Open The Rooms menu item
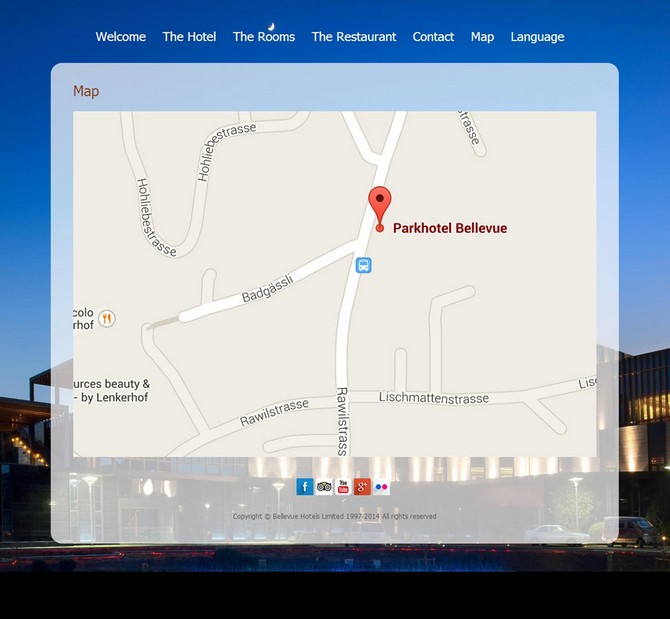This screenshot has height=619, width=670. pos(264,37)
